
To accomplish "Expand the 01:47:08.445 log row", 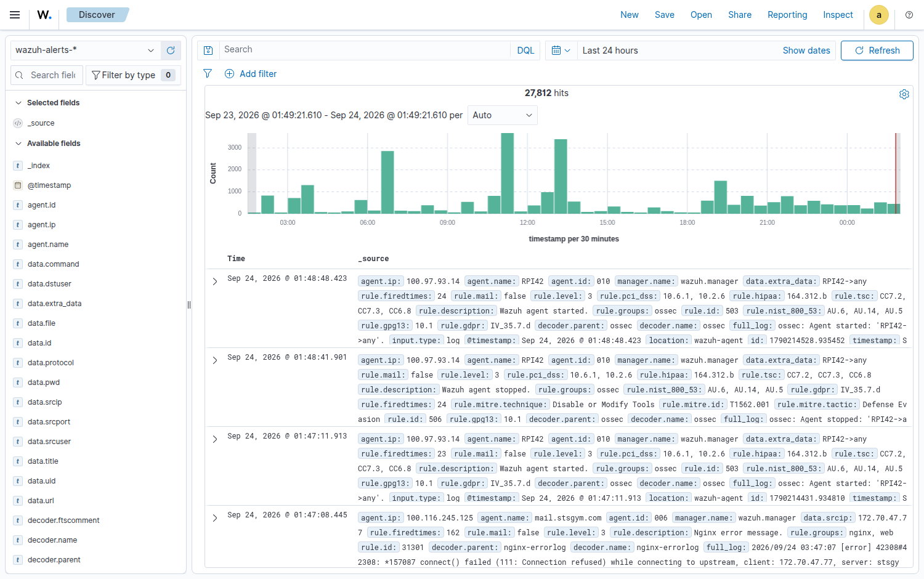I will 215,518.
